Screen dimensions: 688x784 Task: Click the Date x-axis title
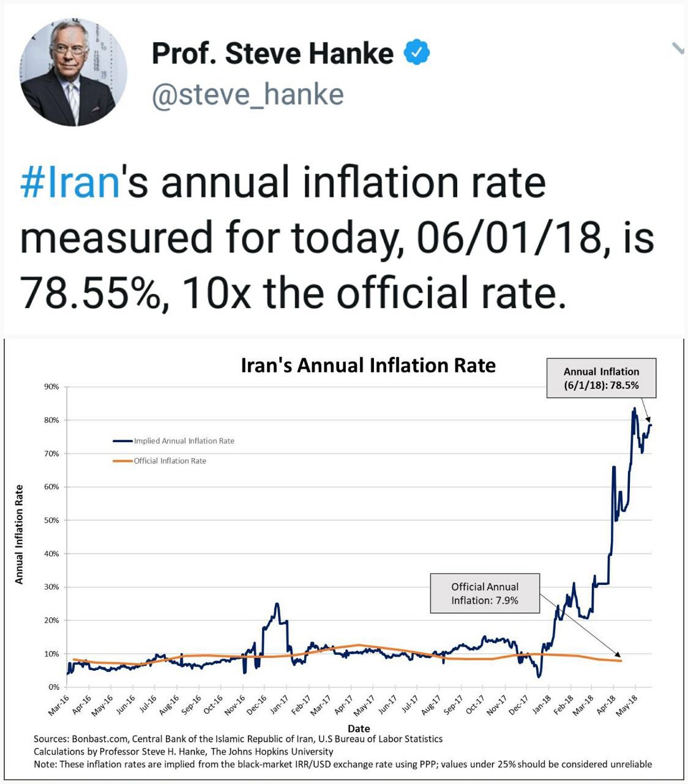point(359,729)
